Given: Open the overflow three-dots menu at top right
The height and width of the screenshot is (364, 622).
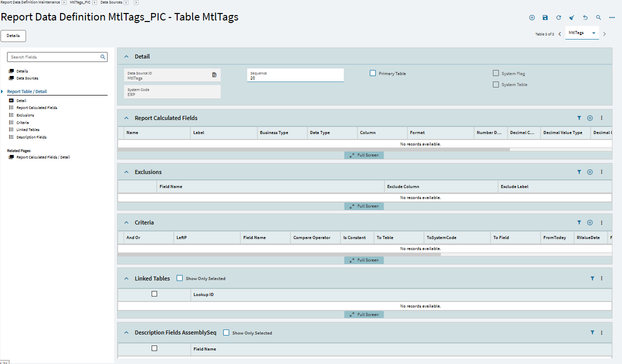Looking at the screenshot, I should pyautogui.click(x=612, y=17).
